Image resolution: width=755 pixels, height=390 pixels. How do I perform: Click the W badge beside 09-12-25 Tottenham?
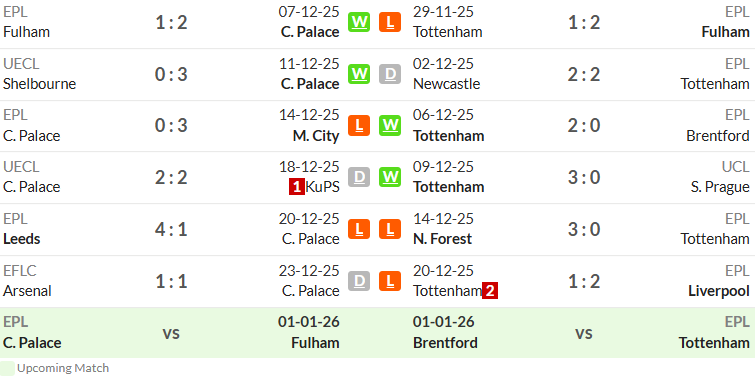tap(390, 177)
